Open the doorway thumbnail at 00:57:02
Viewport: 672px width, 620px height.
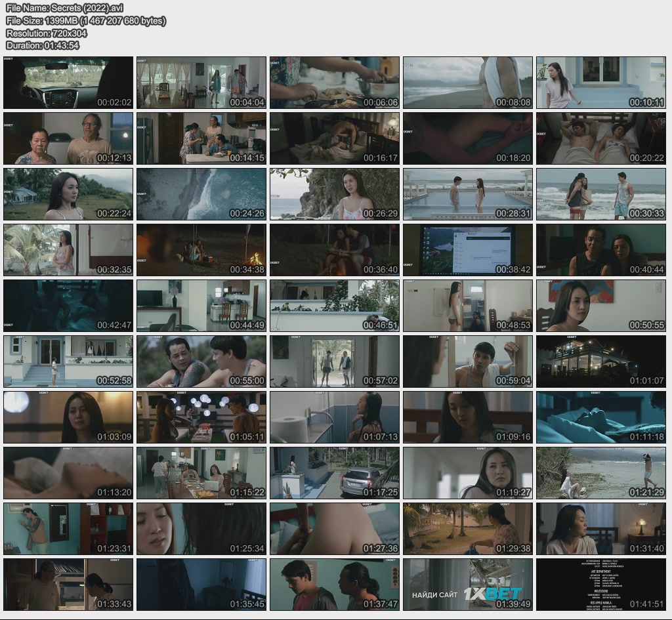(x=335, y=362)
